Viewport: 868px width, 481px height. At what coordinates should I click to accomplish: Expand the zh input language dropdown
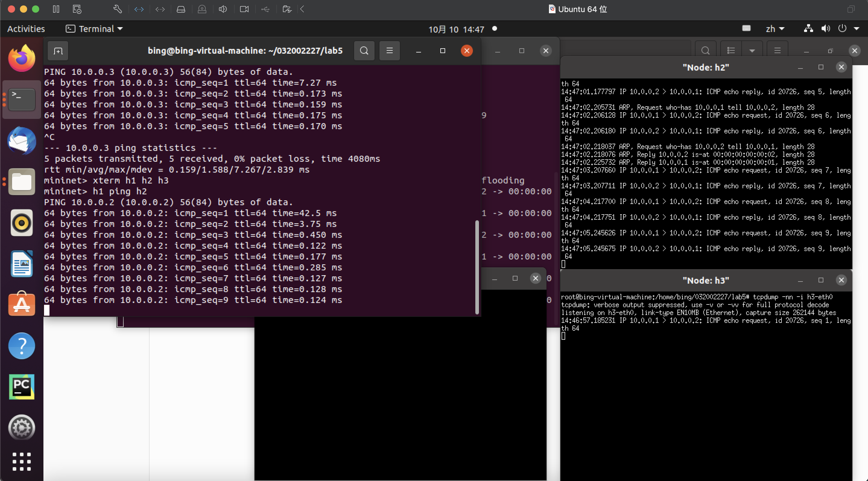(x=775, y=29)
